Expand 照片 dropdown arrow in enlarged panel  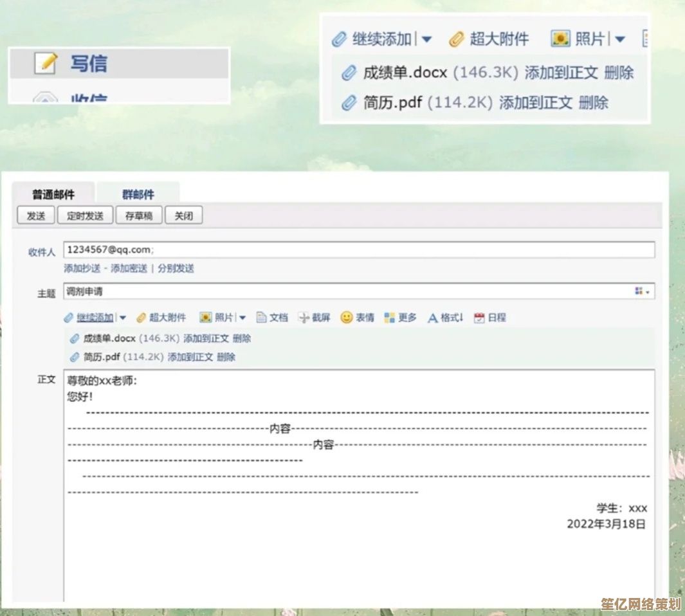[x=619, y=39]
